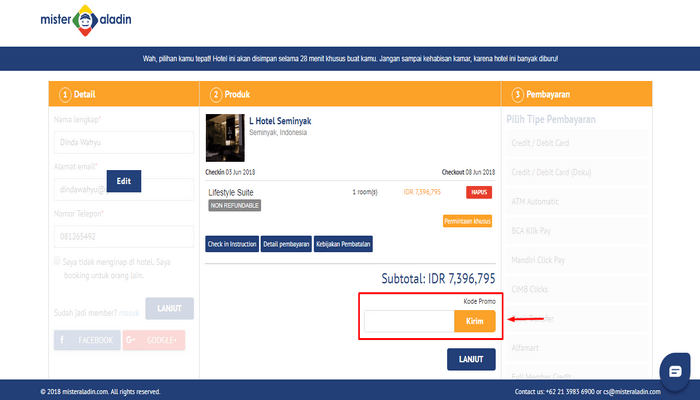The height and width of the screenshot is (400, 700).
Task: Click the Google+ login button
Action: click(153, 340)
